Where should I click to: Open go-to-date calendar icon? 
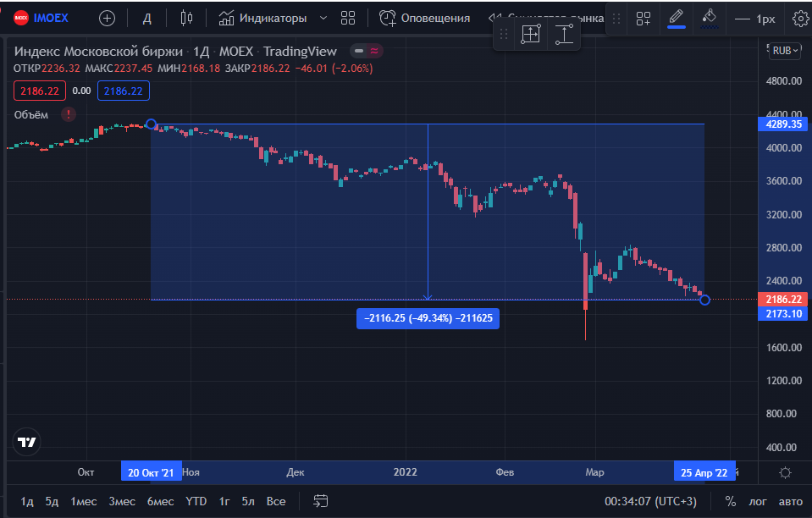pos(321,501)
